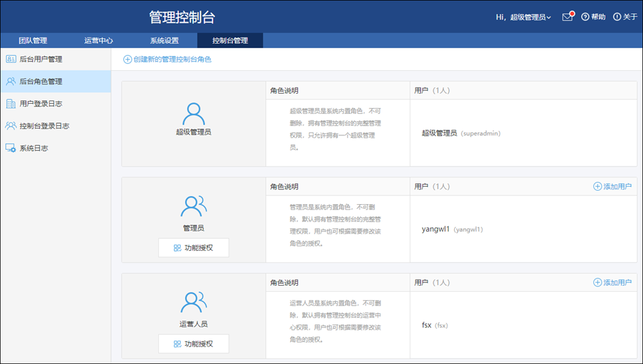This screenshot has width=643, height=364.
Task: Open 用户登录日志 in the sidebar
Action: tap(40, 104)
